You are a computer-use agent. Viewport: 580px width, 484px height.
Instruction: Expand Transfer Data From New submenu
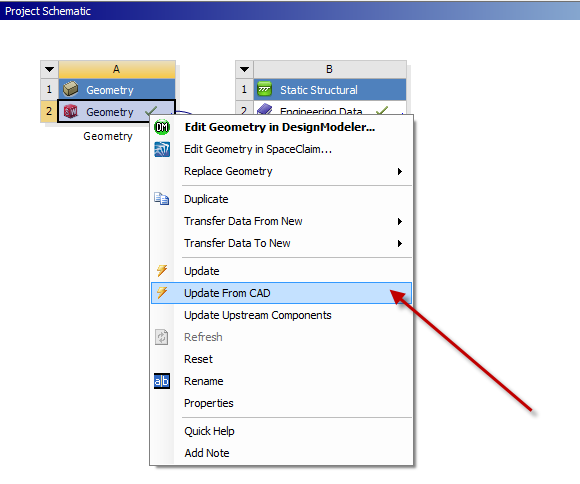pyautogui.click(x=399, y=221)
